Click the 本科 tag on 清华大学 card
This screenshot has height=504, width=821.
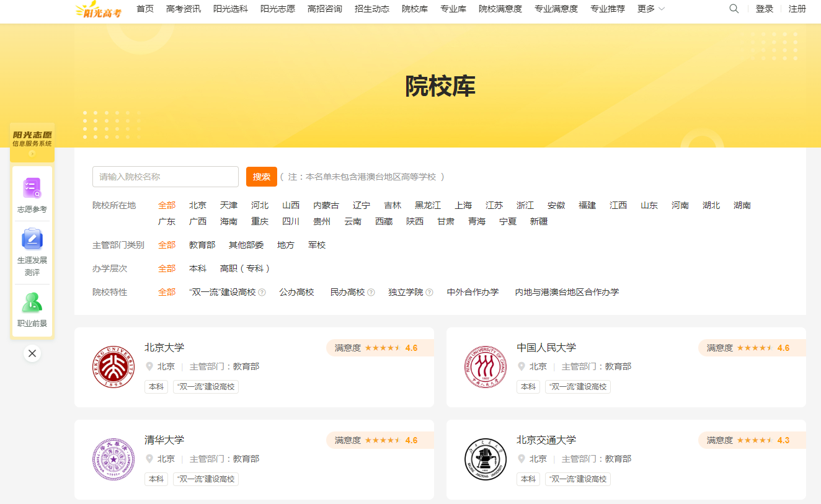156,479
